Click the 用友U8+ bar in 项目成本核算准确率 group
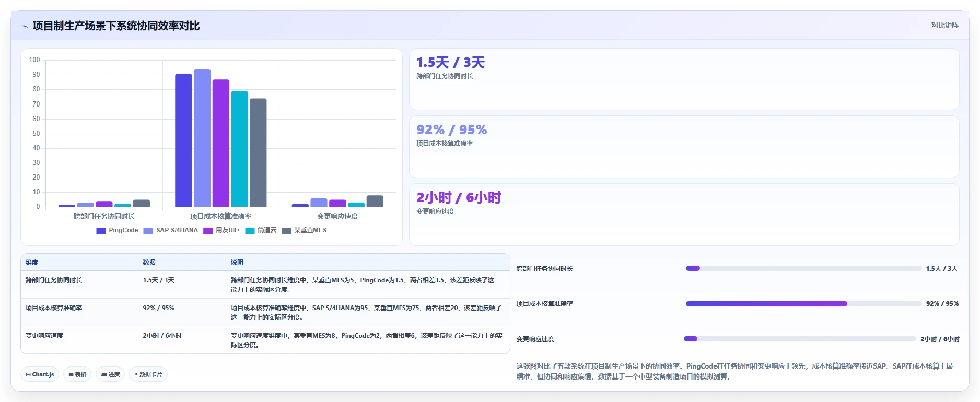 (x=221, y=143)
